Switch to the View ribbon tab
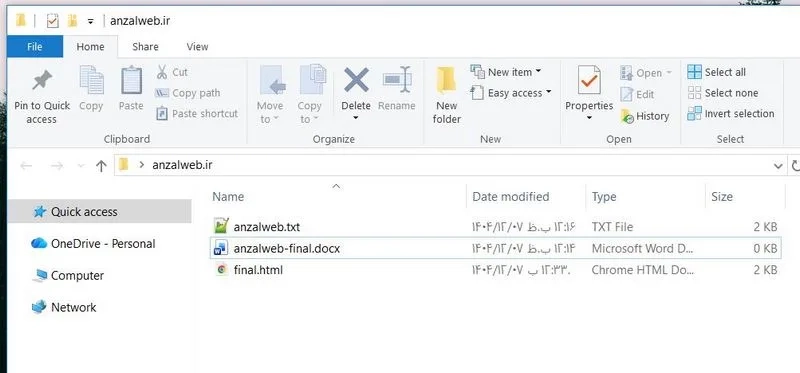 (197, 46)
